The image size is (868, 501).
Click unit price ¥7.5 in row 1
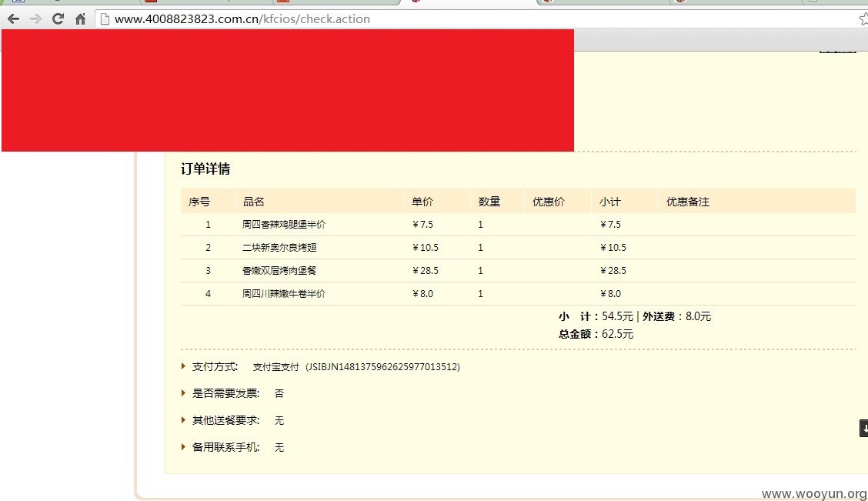coord(423,224)
